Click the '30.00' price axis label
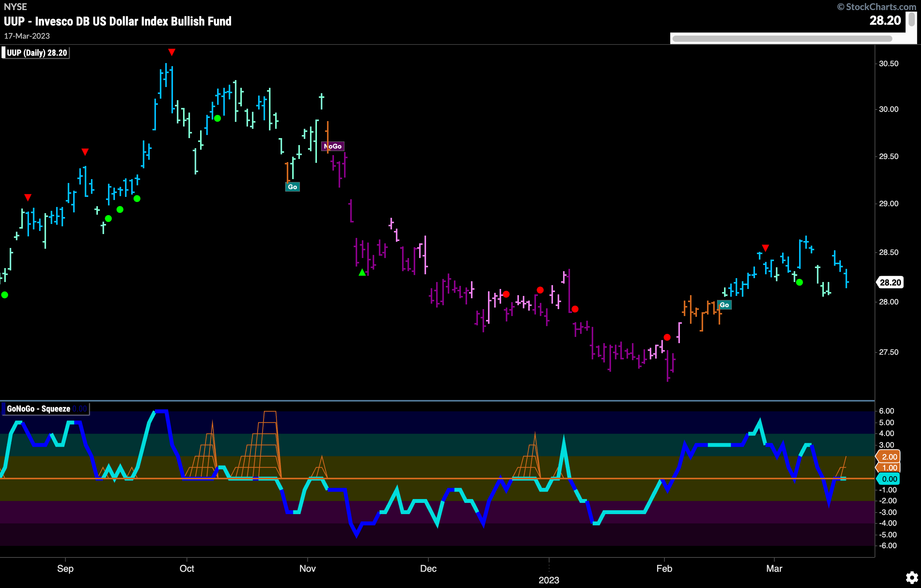This screenshot has width=921, height=588. [888, 109]
